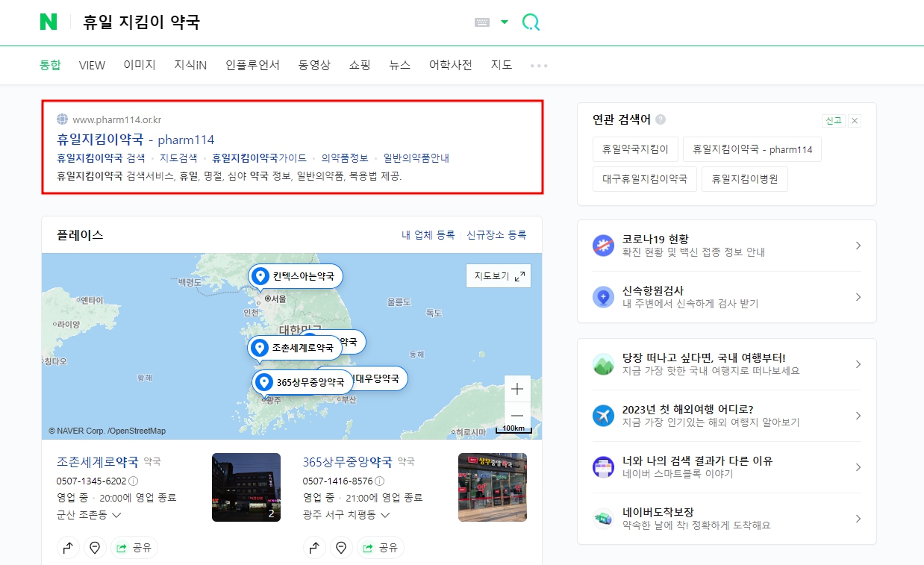This screenshot has height=565, width=924.
Task: Click airplane icon for 2023년 첫 해외여행
Action: pos(603,416)
